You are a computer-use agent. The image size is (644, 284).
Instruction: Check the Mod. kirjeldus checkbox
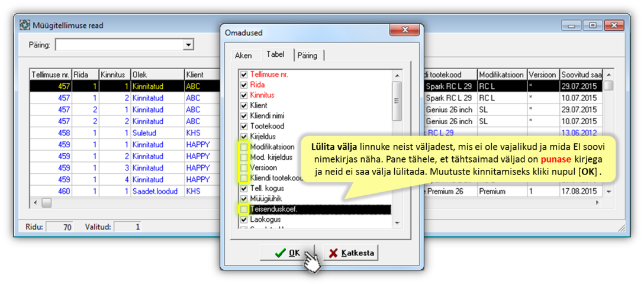[x=244, y=157]
